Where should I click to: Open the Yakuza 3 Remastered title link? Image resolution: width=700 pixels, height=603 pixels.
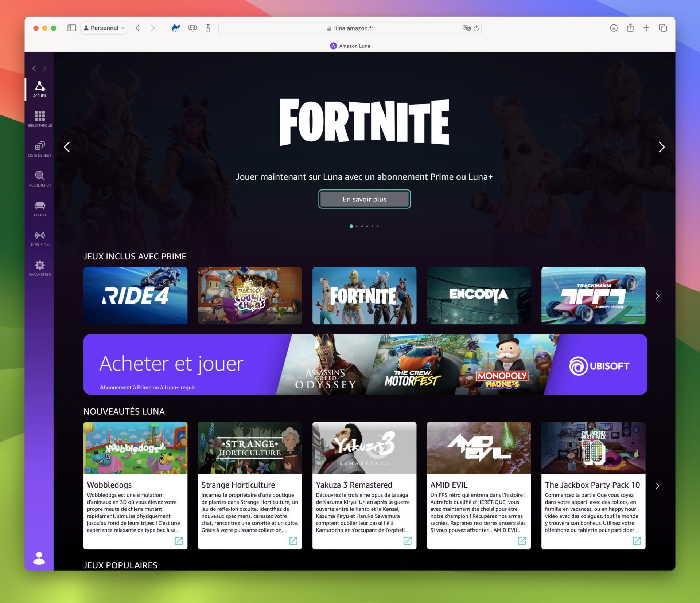(x=354, y=485)
